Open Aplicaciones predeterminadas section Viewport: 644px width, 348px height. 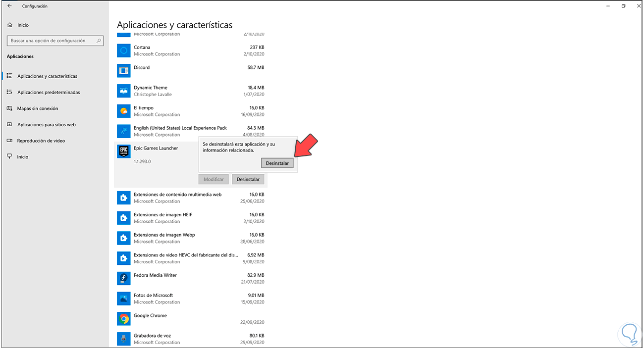(49, 93)
